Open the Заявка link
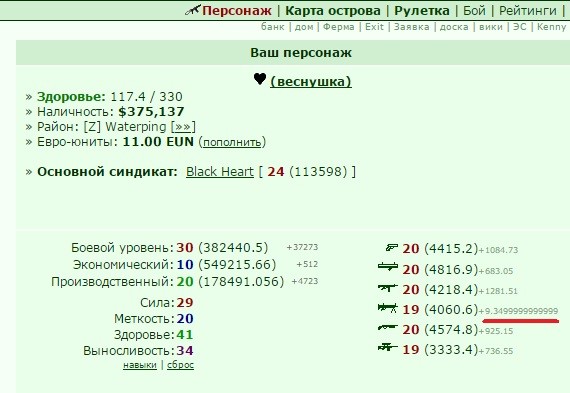This screenshot has width=570, height=393. 412,27
